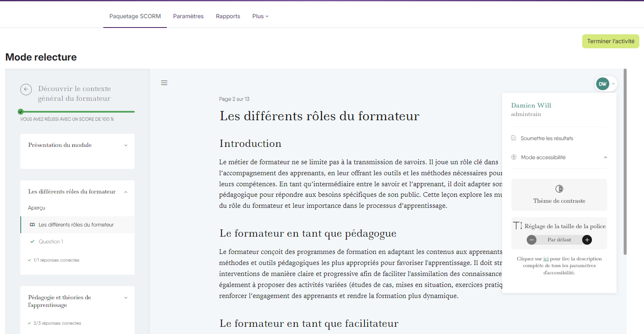This screenshot has height=334, width=644.
Task: Expand the 'Présentation du module' section
Action: tap(125, 145)
